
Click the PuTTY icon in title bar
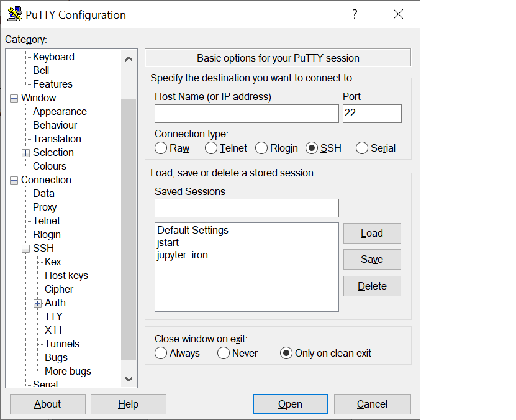coord(15,14)
